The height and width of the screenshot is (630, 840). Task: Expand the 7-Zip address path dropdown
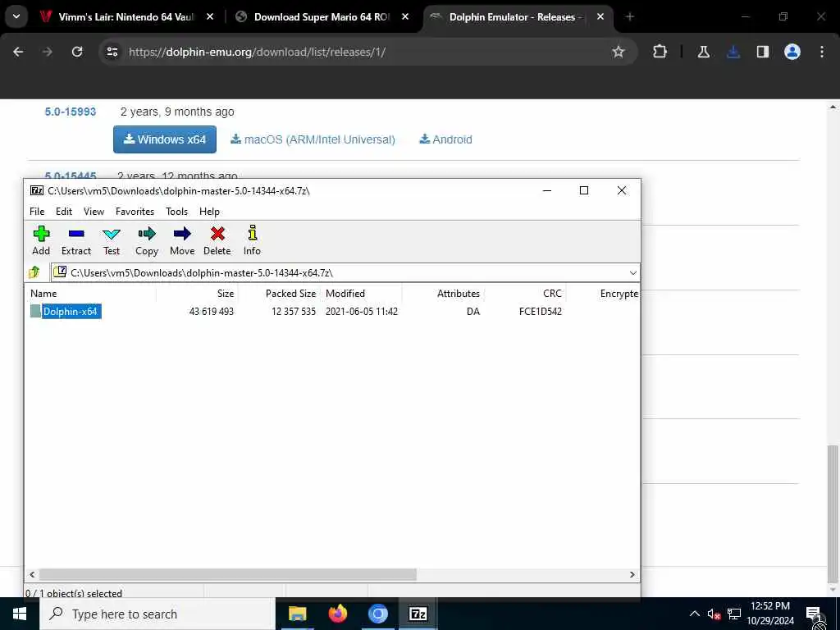pos(632,272)
